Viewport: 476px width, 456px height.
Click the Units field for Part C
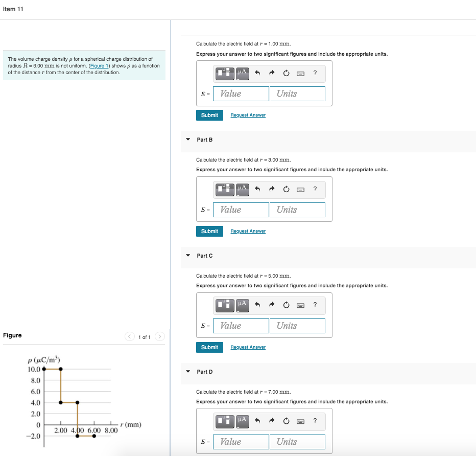click(297, 326)
